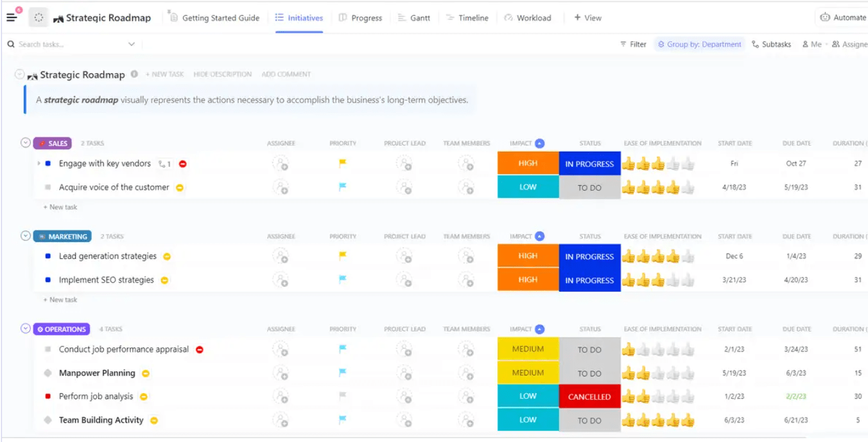Open the Gantt view tab

click(414, 18)
